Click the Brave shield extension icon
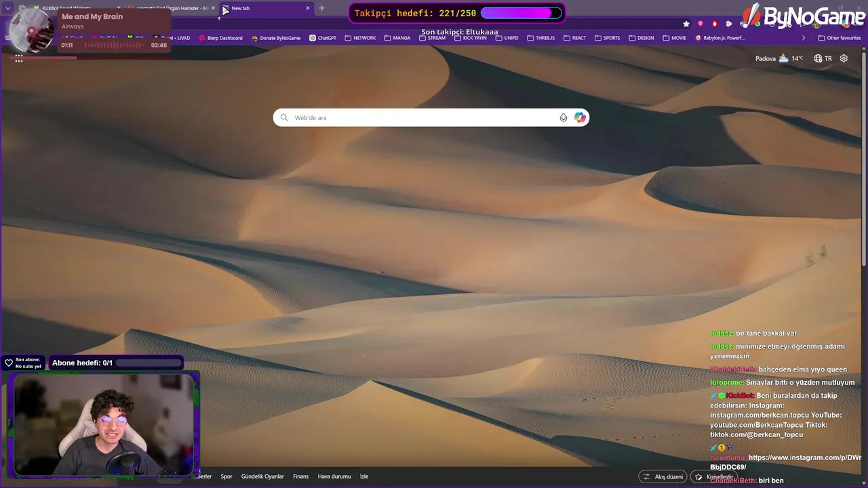Viewport: 868px width, 488px height. 701,24
